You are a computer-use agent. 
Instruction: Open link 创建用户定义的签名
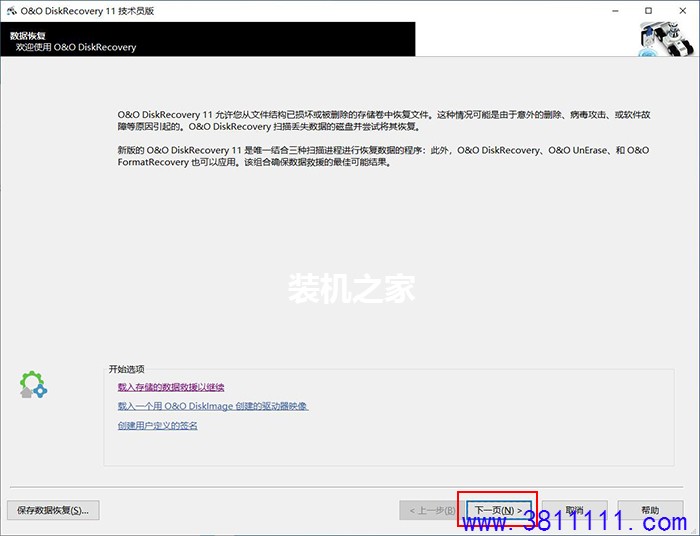tap(157, 426)
